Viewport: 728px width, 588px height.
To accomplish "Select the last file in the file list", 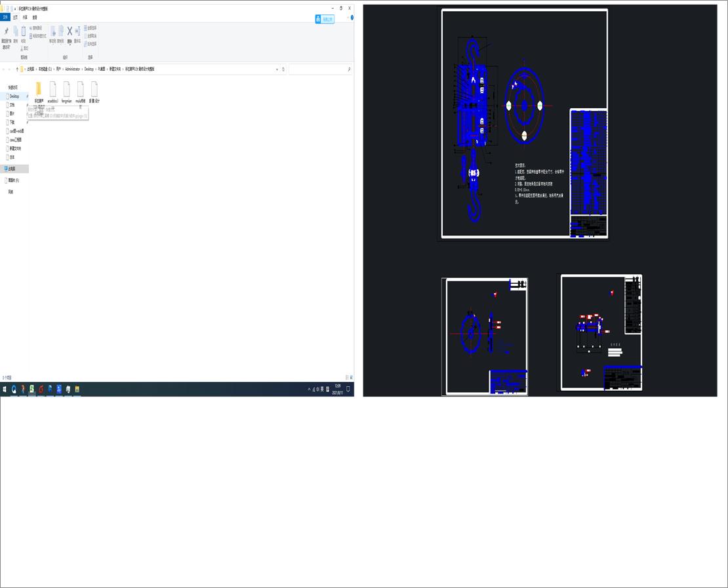I will click(x=94, y=92).
